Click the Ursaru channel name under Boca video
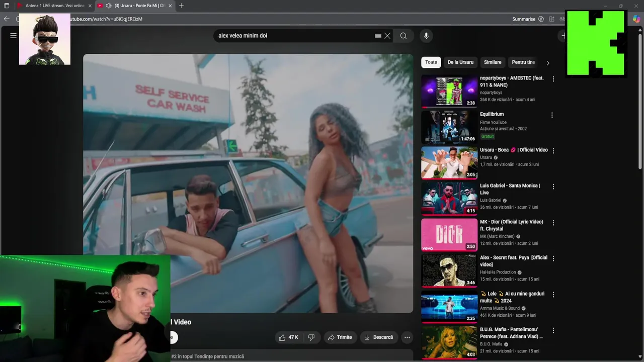 coord(486,157)
